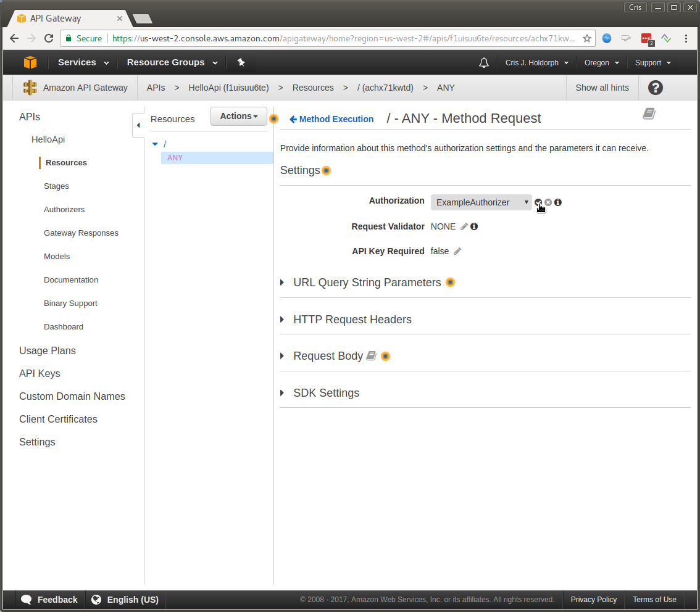
Task: Click browser back arrow
Action: 14,38
